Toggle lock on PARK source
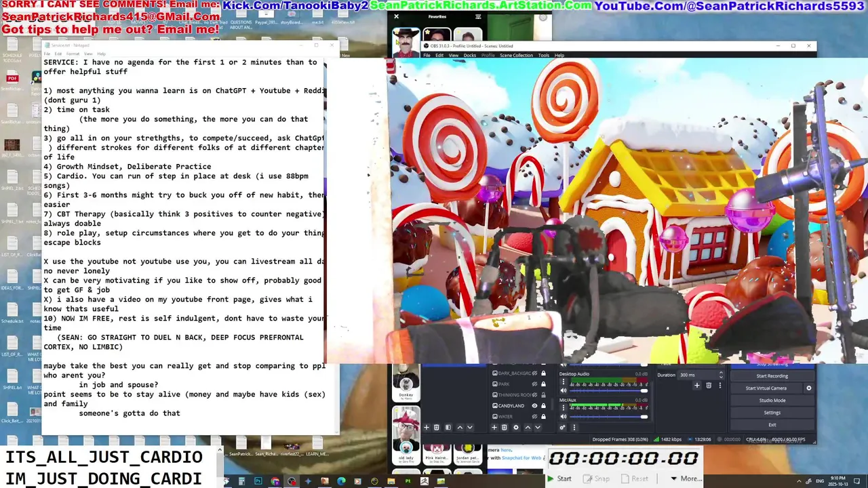Image resolution: width=868 pixels, height=488 pixels. (x=543, y=384)
